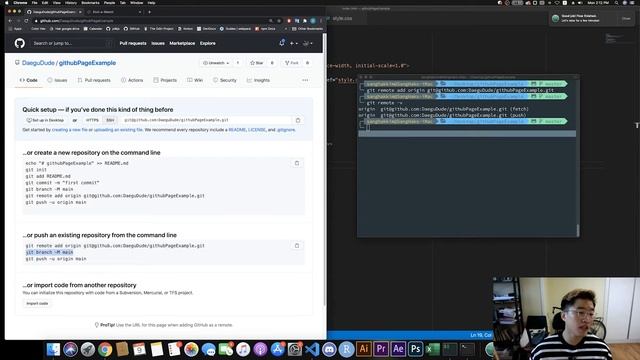This screenshot has width=640, height=360.
Task: Copy the repository SSH URL to clipboard
Action: point(298,120)
